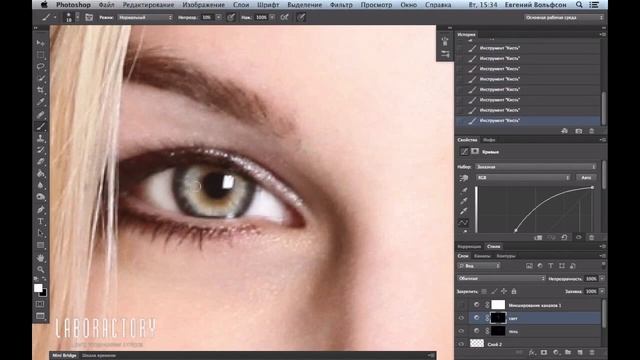Hide the свет layer
The width and height of the screenshot is (640, 360).
(461, 318)
